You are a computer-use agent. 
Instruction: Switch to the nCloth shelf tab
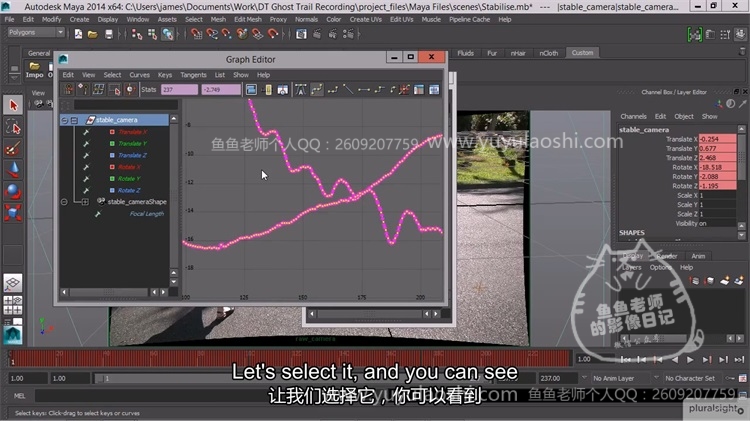549,53
